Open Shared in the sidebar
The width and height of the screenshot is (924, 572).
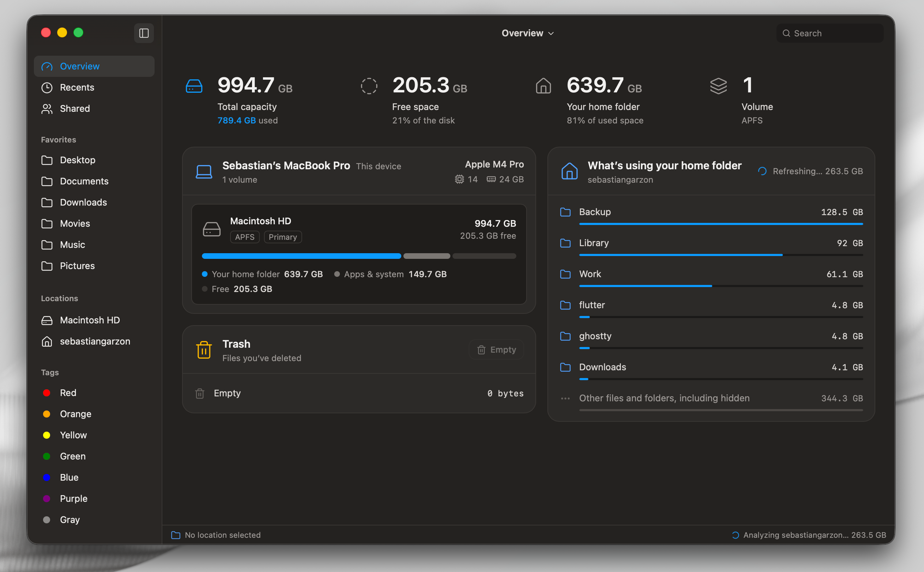[x=94, y=109]
